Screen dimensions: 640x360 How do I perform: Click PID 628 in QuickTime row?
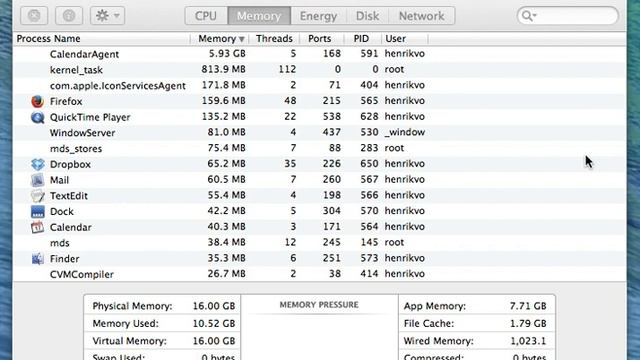click(x=369, y=117)
